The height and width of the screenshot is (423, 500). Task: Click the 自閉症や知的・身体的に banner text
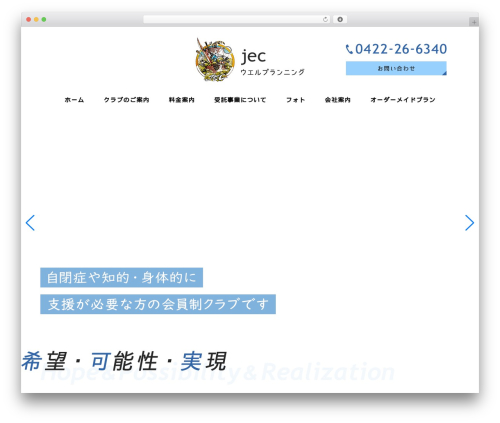click(122, 277)
